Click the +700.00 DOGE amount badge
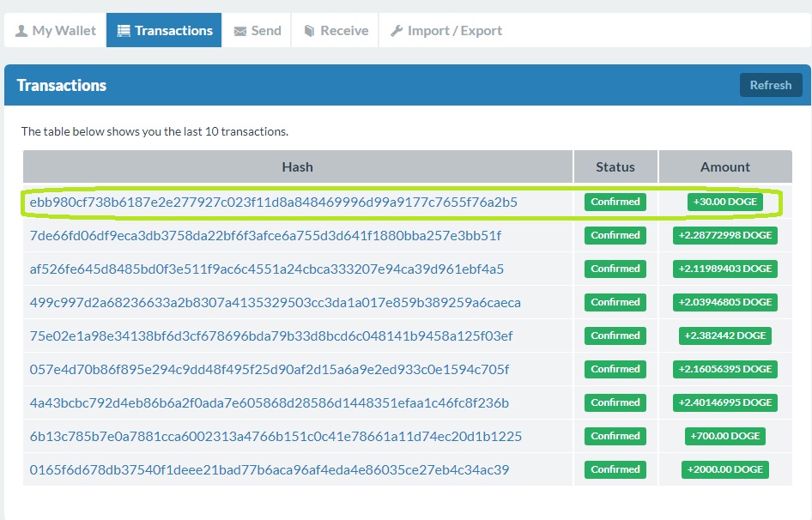This screenshot has width=812, height=520. [725, 436]
